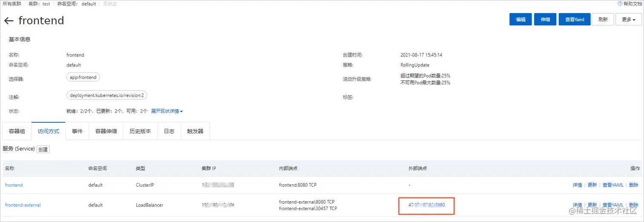Screen dimensions: 644x222
Task: Click the 命名空间: default breadcrumb
Action: (x=76, y=3)
